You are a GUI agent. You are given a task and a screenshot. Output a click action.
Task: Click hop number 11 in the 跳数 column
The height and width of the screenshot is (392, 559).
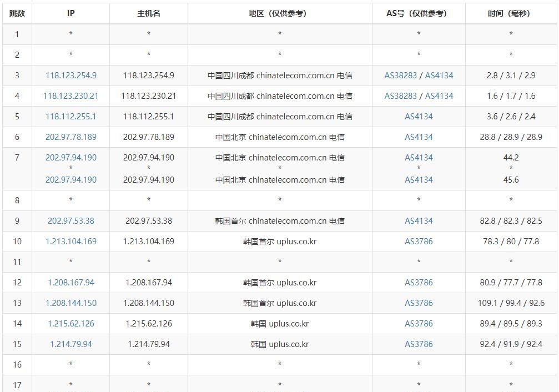17,262
